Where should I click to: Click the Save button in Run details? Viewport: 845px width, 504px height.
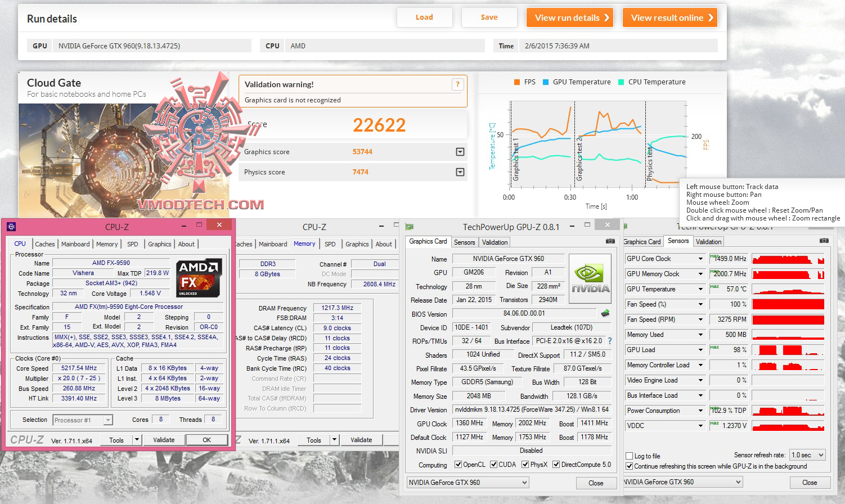(489, 17)
